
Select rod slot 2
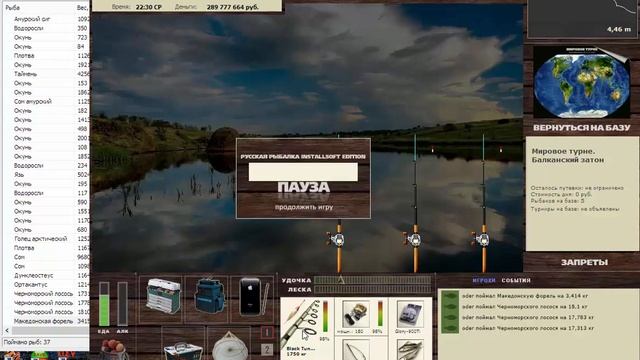tap(267, 349)
